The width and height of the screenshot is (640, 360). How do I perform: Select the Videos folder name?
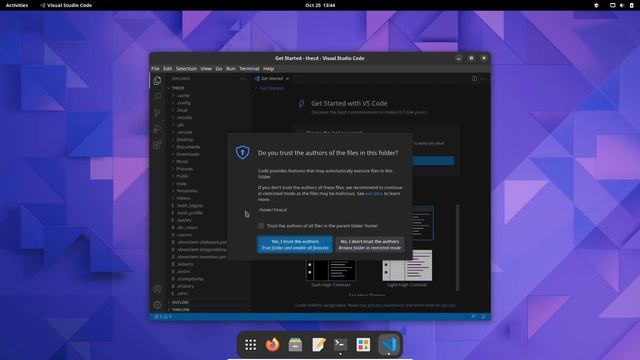[x=183, y=198]
